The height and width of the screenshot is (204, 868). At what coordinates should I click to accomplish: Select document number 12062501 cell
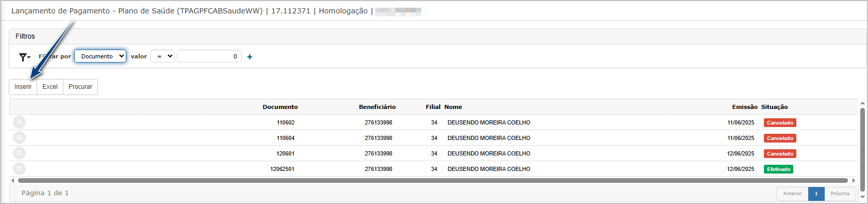[x=282, y=169]
